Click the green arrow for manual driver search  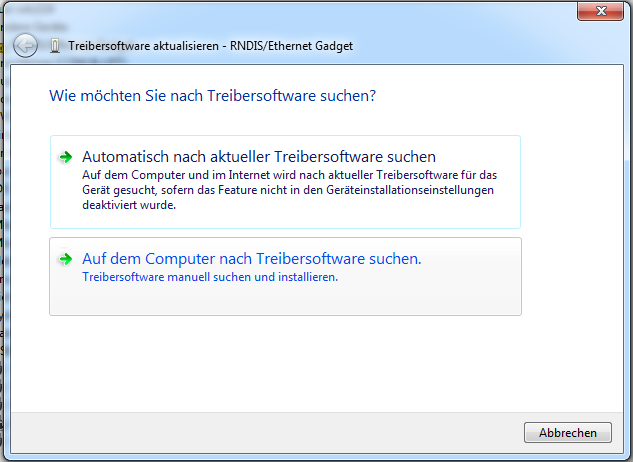66,259
